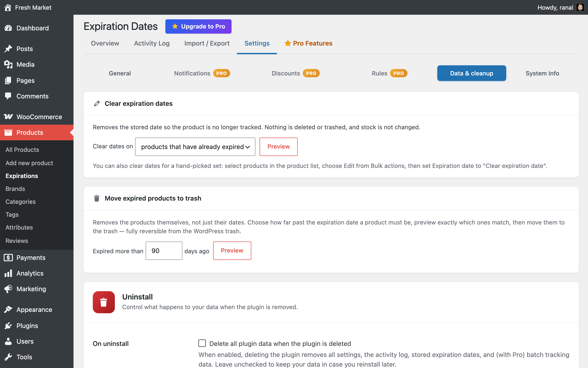Focus the Expired more than days field
Screen dimensions: 588x368
pos(164,251)
